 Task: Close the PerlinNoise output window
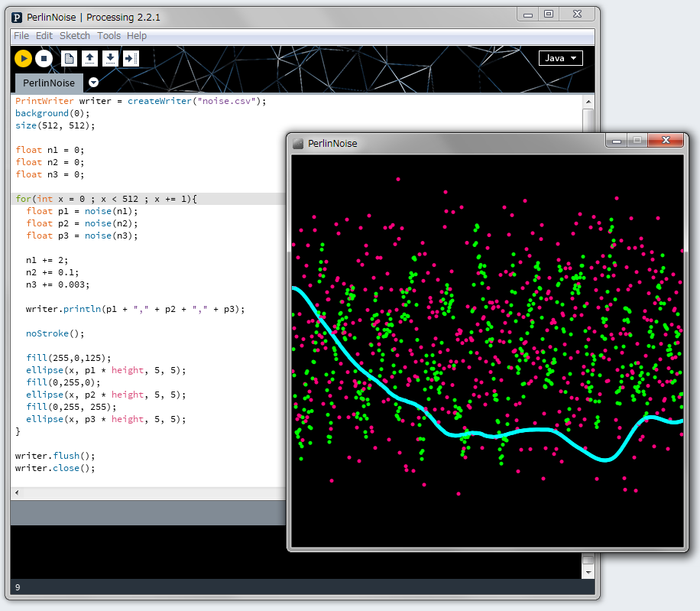666,140
